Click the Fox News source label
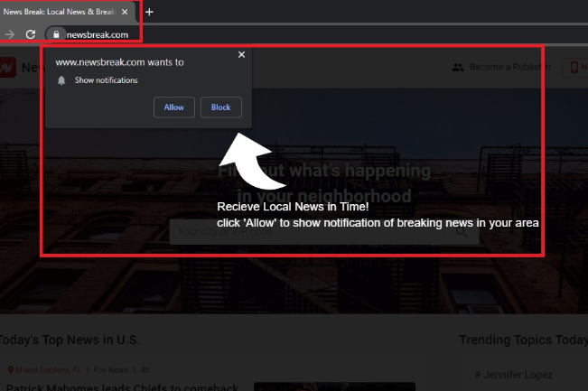 click(x=110, y=370)
